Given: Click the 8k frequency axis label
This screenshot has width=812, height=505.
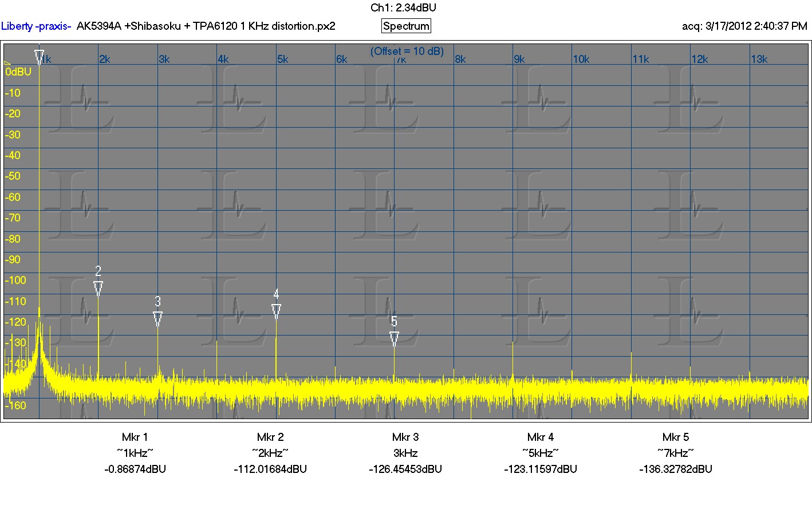Looking at the screenshot, I should [x=460, y=59].
